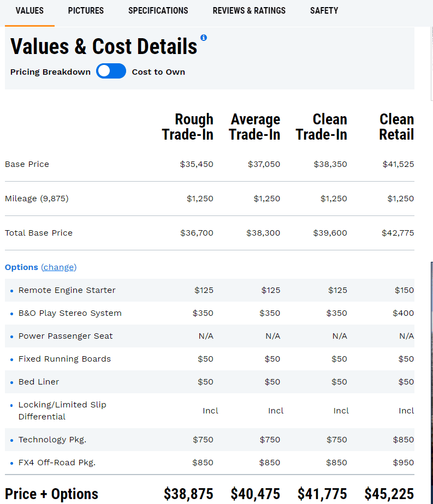
Task: Click the (change) link next to Options
Action: (59, 267)
